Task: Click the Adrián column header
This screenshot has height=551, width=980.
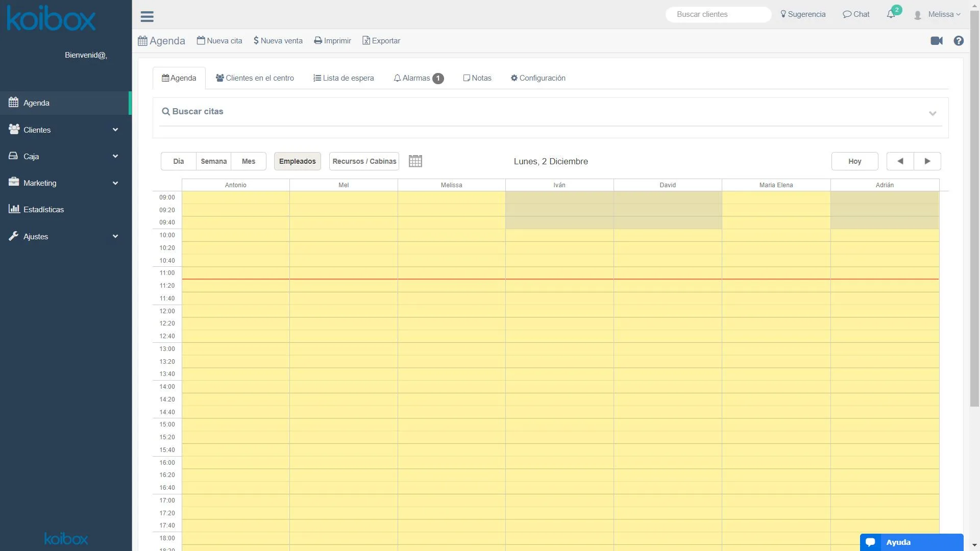Action: coord(885,185)
